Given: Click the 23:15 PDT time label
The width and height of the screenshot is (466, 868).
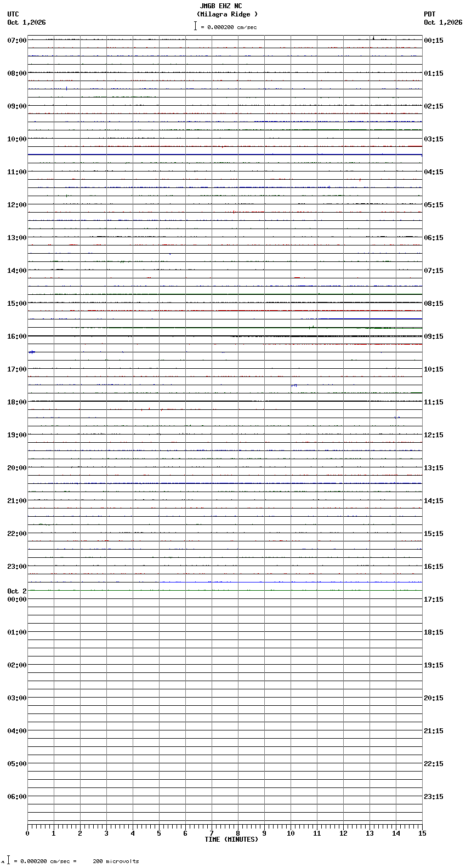Looking at the screenshot, I should tap(434, 797).
